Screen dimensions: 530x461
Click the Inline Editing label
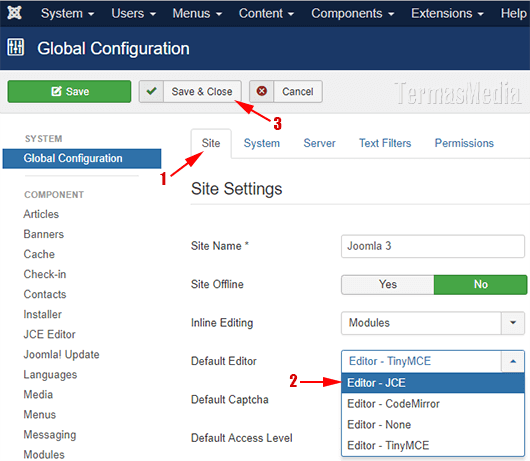(222, 323)
